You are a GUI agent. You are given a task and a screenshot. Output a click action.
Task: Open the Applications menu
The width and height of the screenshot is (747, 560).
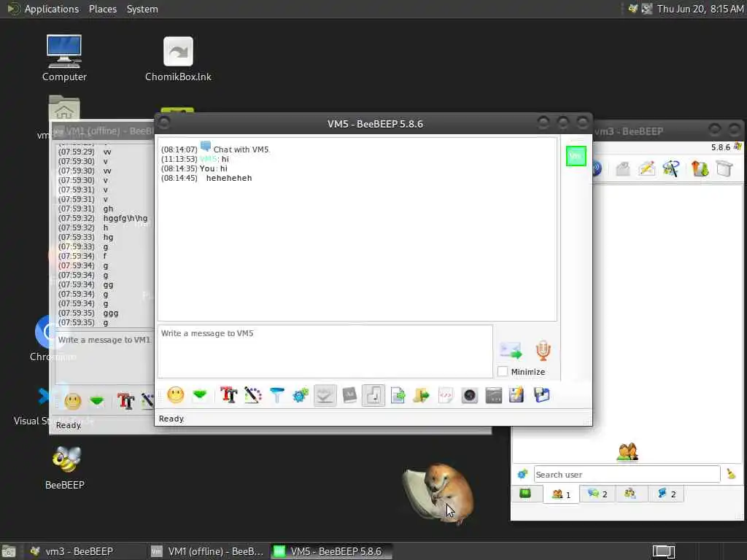(x=52, y=9)
